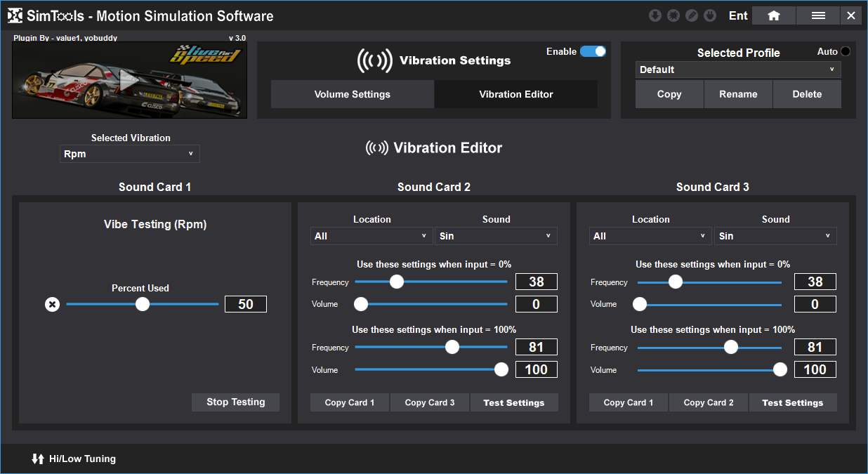Click the power plug status icon
This screenshot has height=474, width=868.
click(710, 15)
